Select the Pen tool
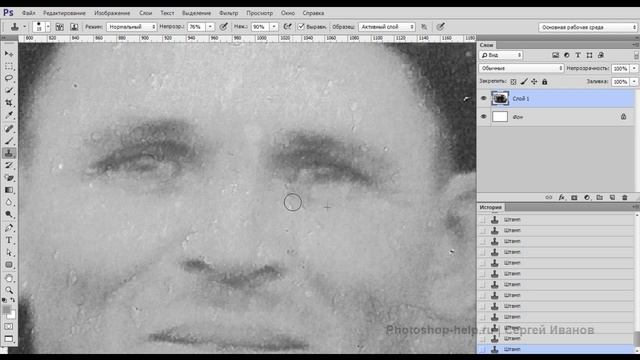Viewport: 640px width, 360px height. (9, 228)
